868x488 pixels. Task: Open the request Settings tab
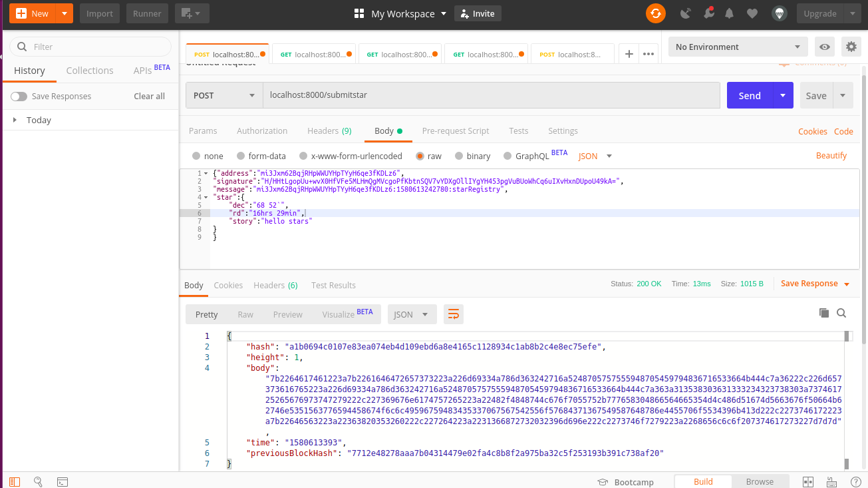[x=563, y=131]
